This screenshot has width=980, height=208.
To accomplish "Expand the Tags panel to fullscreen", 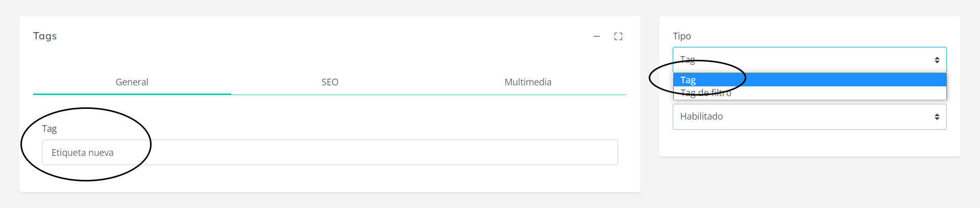I will 618,36.
